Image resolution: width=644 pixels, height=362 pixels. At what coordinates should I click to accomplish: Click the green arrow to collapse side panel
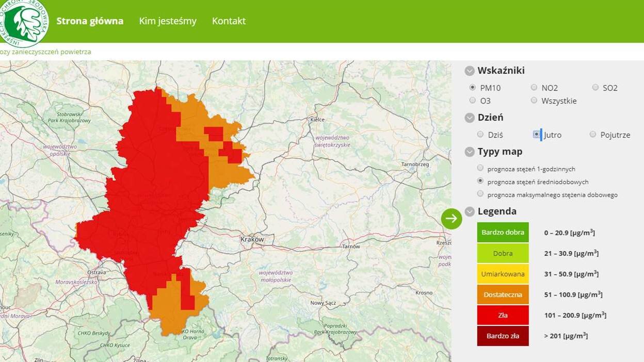(x=452, y=219)
